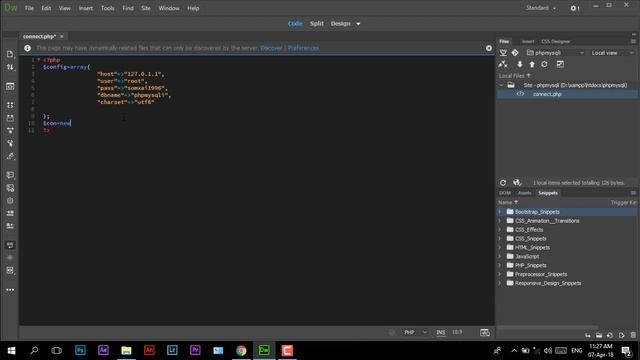The width and height of the screenshot is (640, 360).
Task: Click the Put files up arrow icon
Action: (532, 64)
